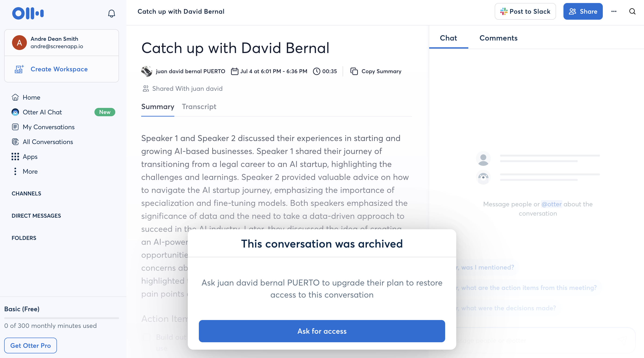Expand the Folders section
The height and width of the screenshot is (358, 644).
(x=24, y=238)
